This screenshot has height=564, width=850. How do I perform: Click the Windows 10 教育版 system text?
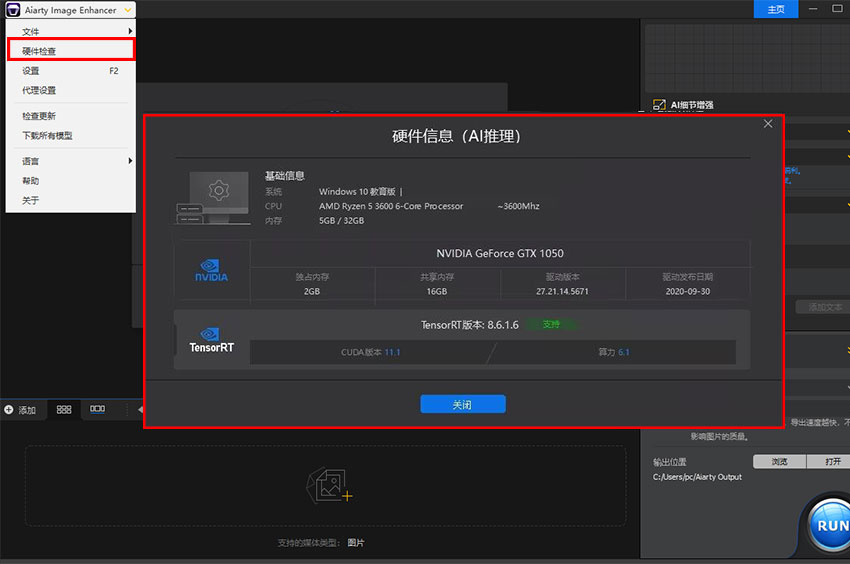[357, 191]
